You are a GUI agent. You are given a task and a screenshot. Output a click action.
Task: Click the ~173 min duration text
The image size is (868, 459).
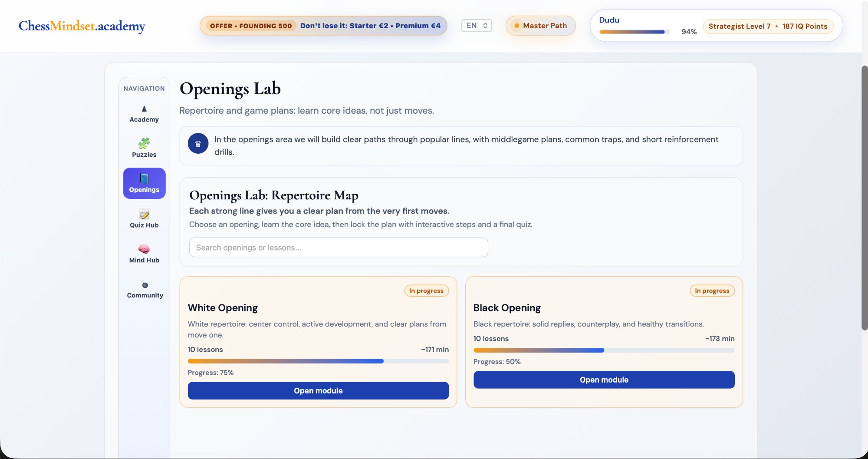point(720,339)
